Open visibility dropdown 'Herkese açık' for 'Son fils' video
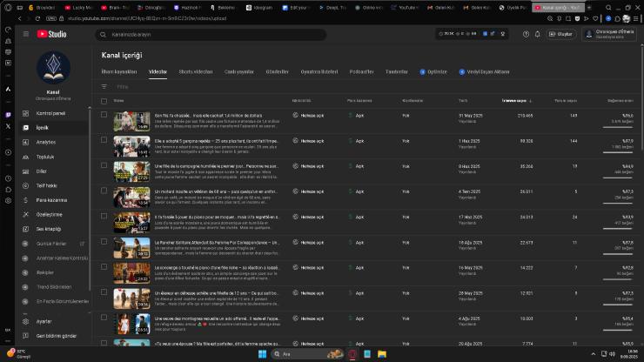 [x=308, y=116]
